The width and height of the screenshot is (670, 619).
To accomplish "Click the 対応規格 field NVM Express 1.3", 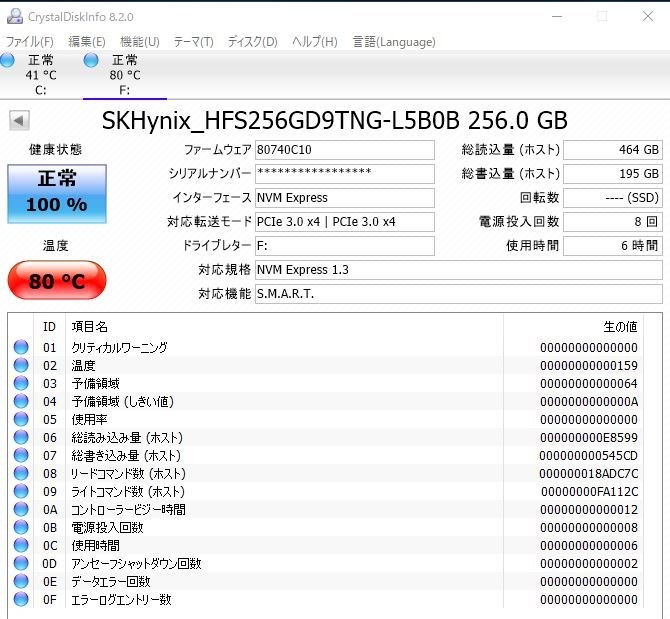I will pos(458,270).
